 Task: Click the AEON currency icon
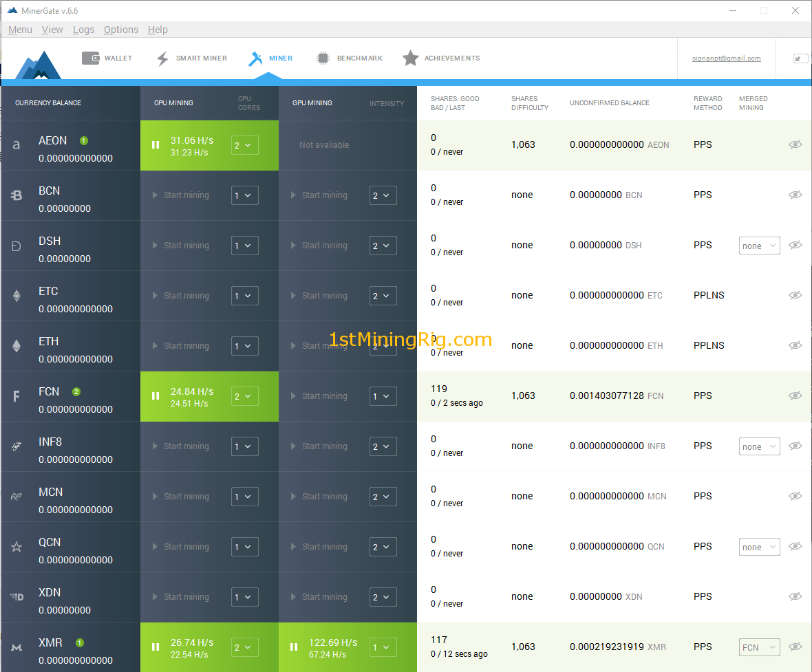click(17, 145)
